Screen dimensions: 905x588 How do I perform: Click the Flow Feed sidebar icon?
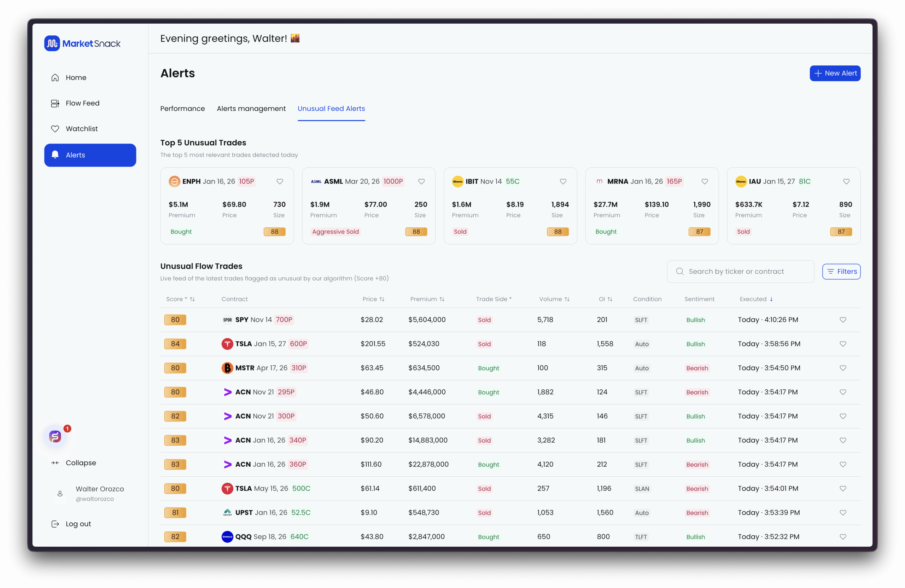point(55,104)
